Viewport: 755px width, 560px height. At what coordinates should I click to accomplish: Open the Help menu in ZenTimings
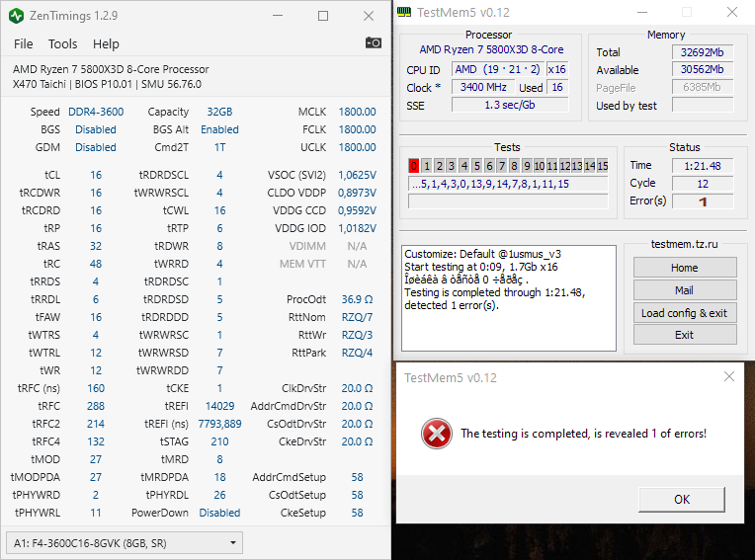click(x=106, y=44)
